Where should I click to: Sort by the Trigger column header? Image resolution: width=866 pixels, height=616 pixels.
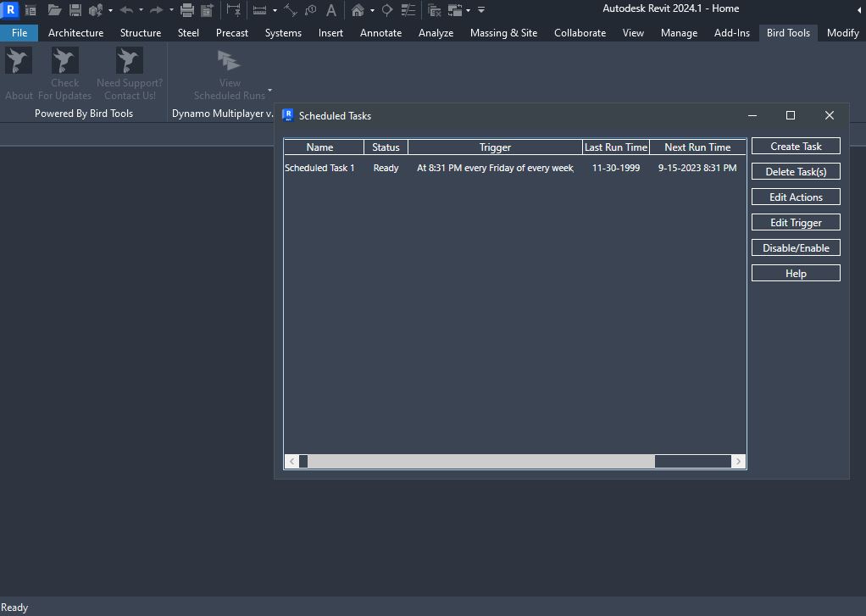(495, 147)
